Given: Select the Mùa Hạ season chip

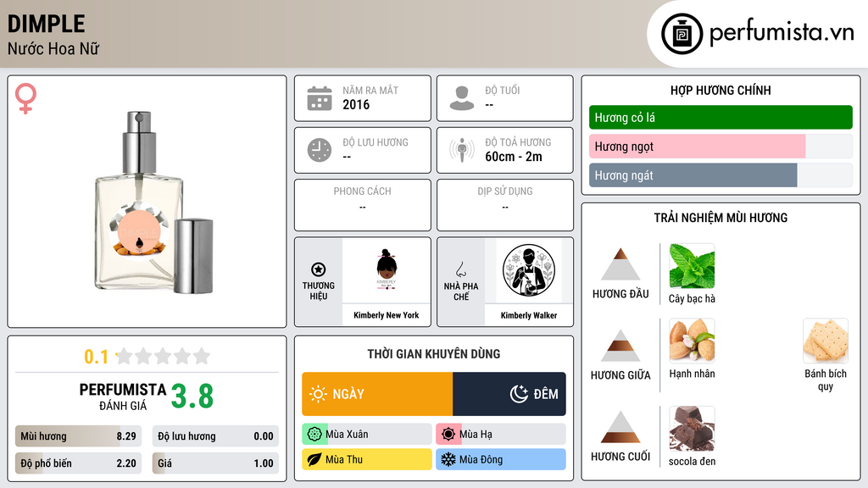Looking at the screenshot, I should pos(501,435).
